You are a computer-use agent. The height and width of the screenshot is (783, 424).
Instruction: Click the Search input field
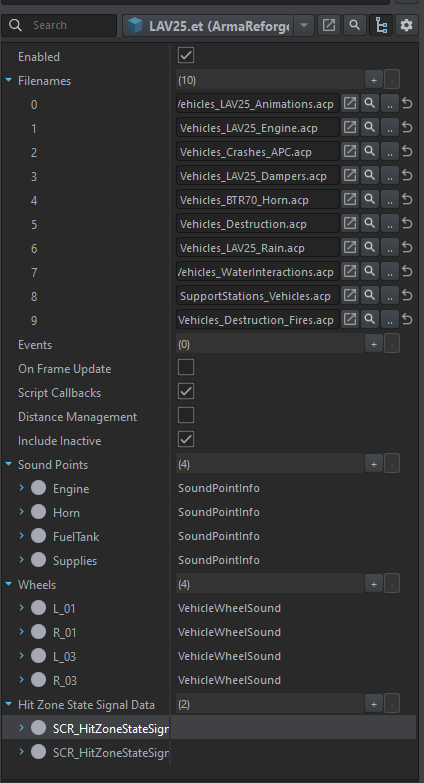[x=59, y=25]
